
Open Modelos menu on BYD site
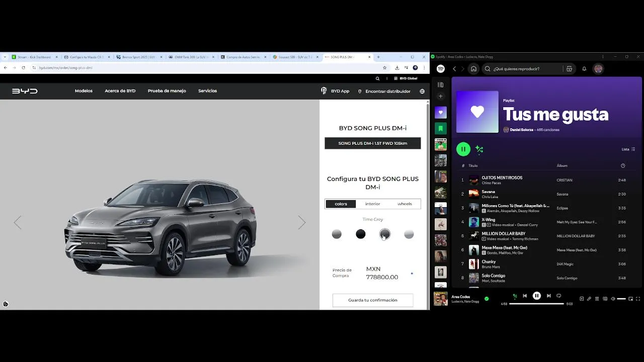click(84, 91)
